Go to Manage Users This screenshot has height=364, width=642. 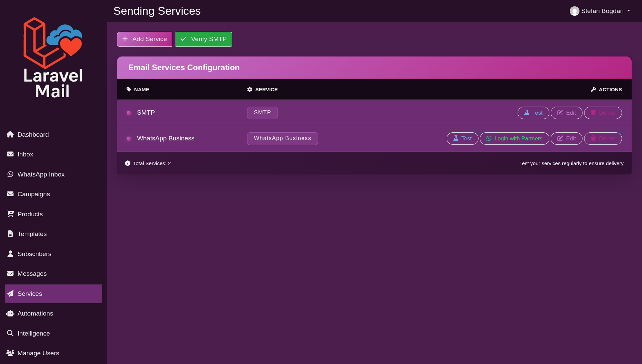click(x=53, y=353)
